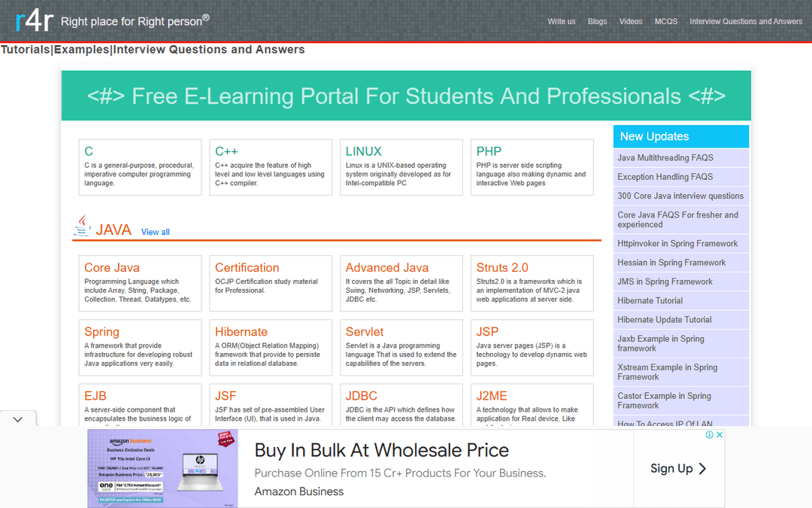812x508 pixels.
Task: Open the Struts 2.0 card
Action: 532,283
